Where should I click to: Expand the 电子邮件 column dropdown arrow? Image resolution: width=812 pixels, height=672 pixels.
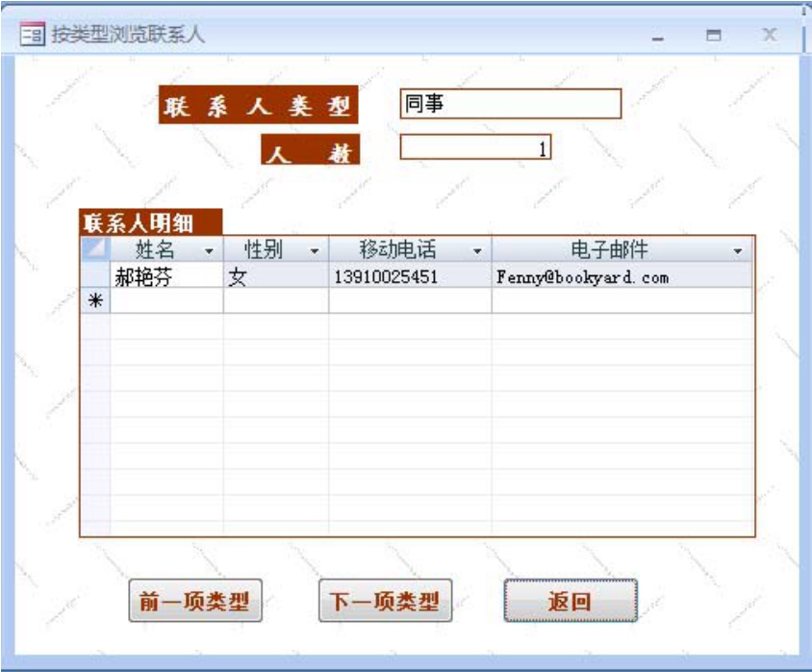tap(738, 250)
